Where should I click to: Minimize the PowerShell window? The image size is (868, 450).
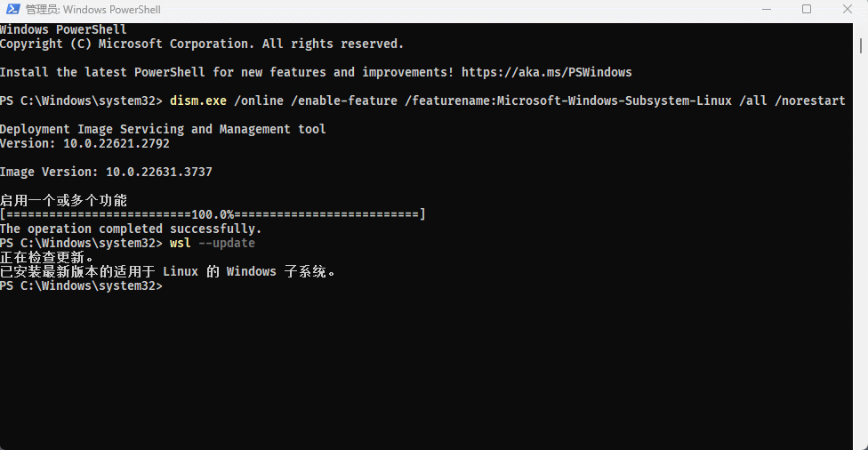[766, 10]
